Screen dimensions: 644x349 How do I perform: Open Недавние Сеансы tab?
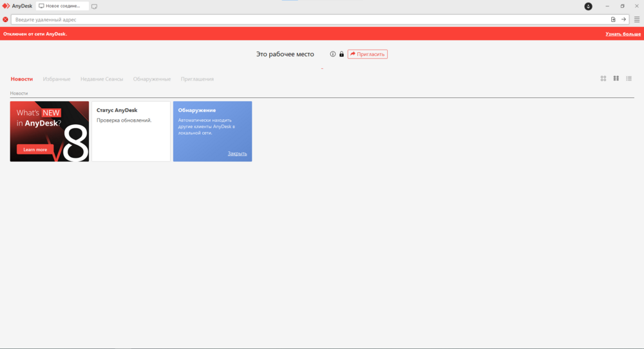(102, 79)
